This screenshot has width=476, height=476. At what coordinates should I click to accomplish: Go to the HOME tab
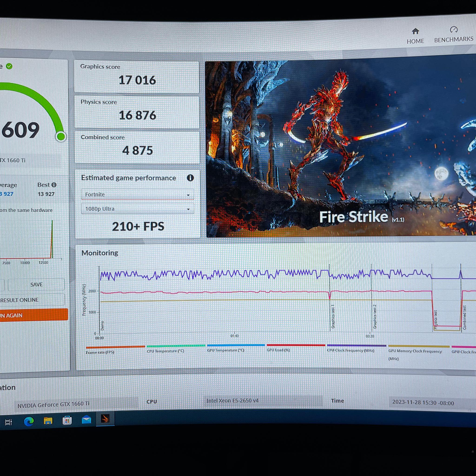(x=415, y=36)
